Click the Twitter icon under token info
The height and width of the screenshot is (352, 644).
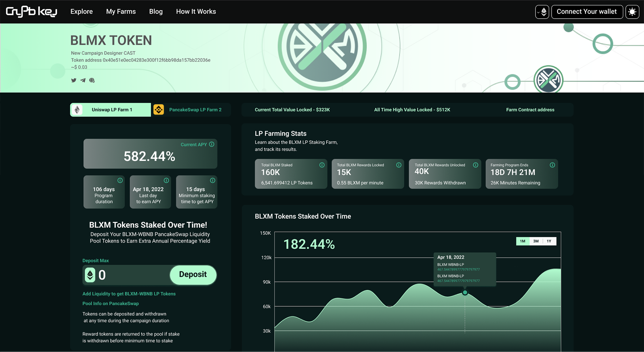(74, 80)
